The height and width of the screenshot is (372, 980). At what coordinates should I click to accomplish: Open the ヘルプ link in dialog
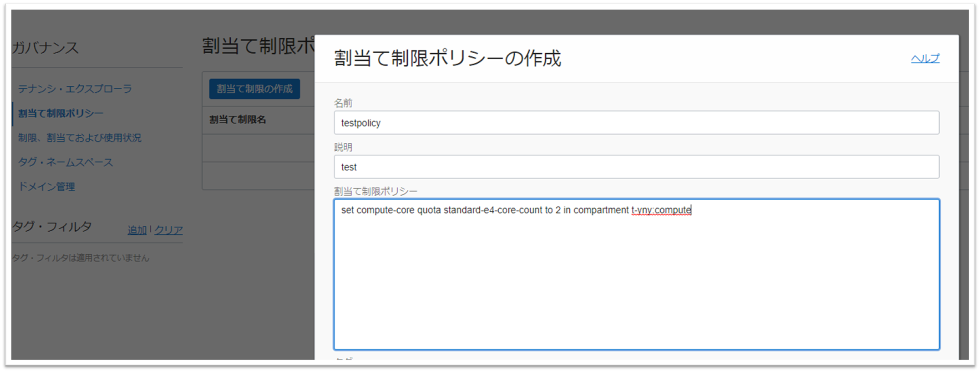tap(925, 58)
